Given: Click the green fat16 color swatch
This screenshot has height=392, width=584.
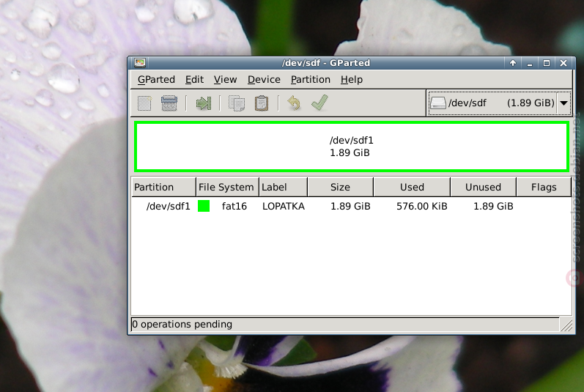Looking at the screenshot, I should tap(204, 206).
